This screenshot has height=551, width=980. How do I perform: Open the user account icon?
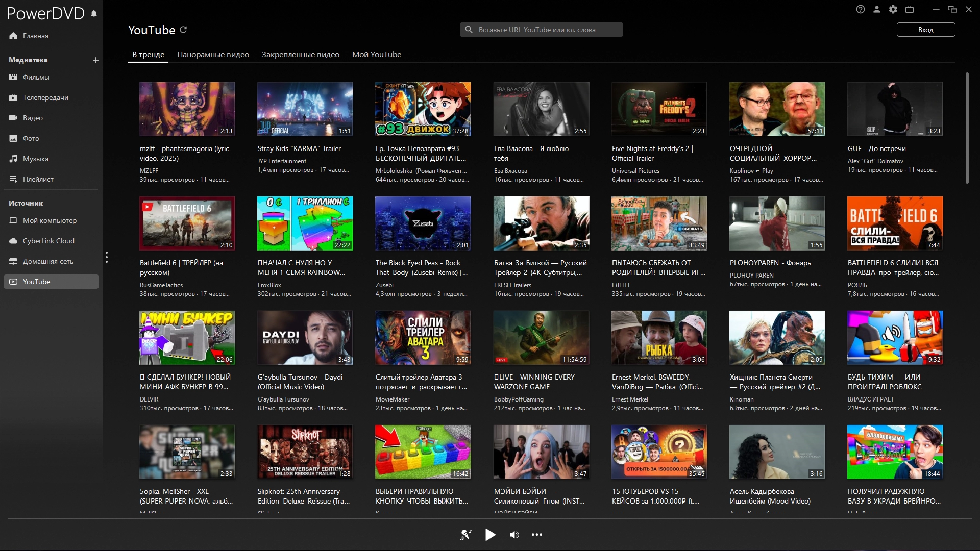tap(877, 9)
